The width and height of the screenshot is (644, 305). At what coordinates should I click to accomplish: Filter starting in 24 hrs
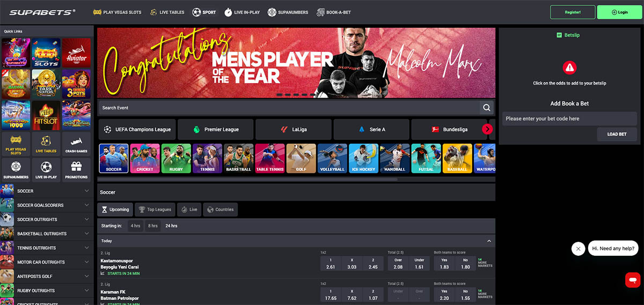[x=171, y=226]
